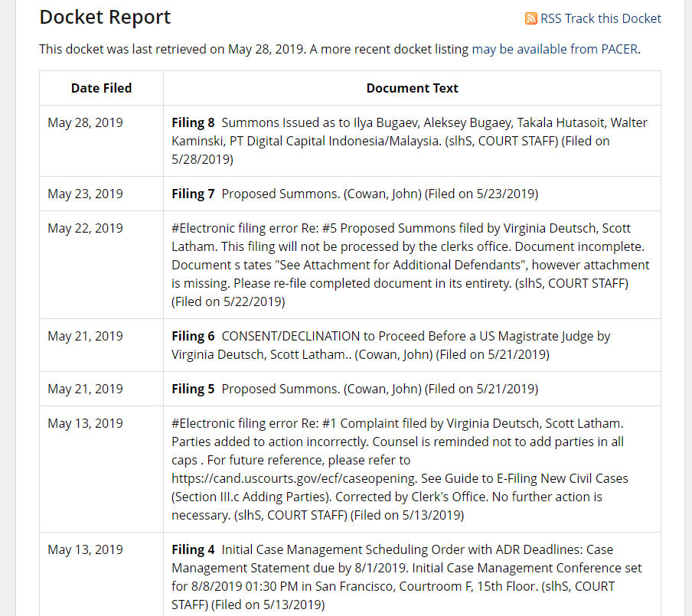This screenshot has width=692, height=616.
Task: Click the date cell beside Filing 4
Action: pyautogui.click(x=85, y=549)
